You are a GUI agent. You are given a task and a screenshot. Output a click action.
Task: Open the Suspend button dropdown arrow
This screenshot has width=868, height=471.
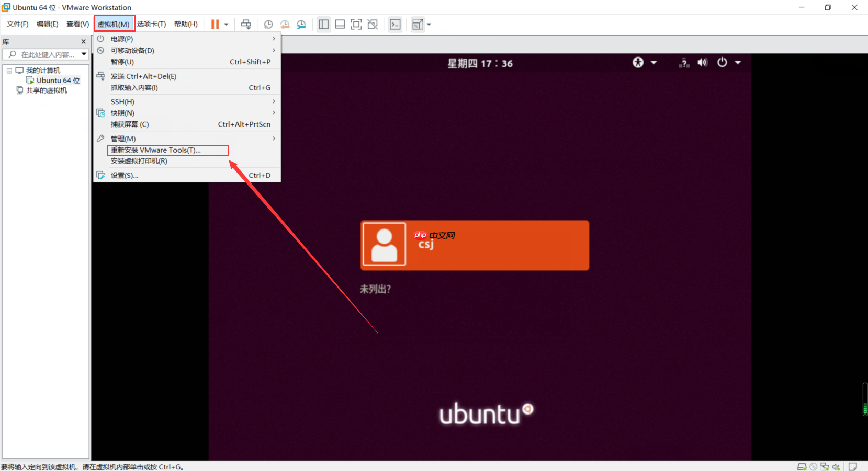226,24
